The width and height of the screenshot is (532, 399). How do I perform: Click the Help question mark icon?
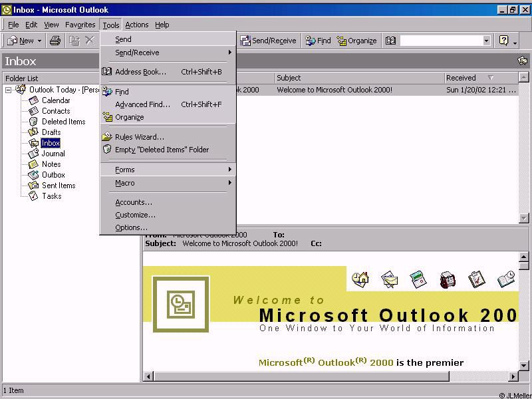point(504,41)
